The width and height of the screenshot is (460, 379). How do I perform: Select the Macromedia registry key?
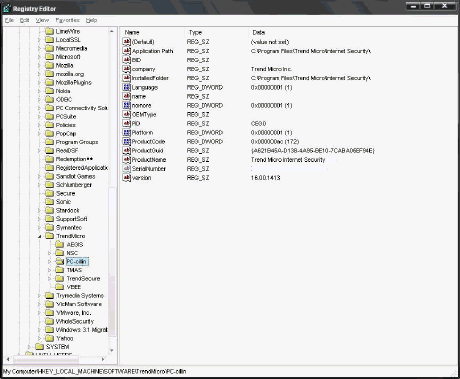point(71,48)
